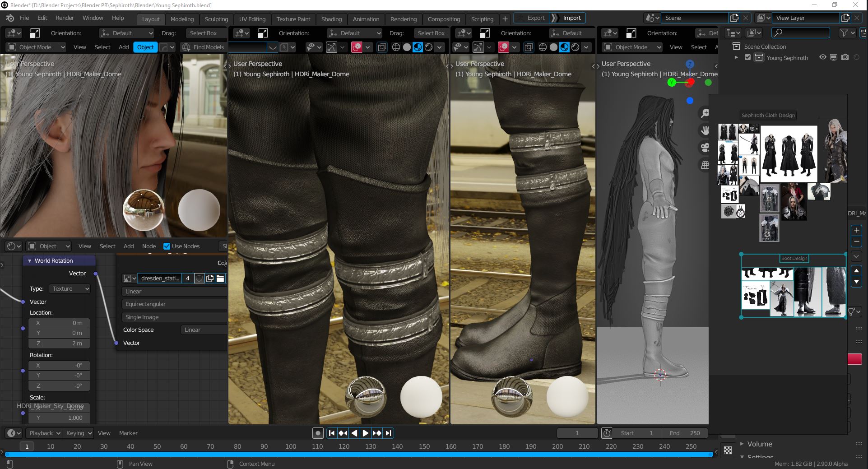Click frame 100 on the timeline ruler
Screen dimensions: 868x469
point(291,446)
